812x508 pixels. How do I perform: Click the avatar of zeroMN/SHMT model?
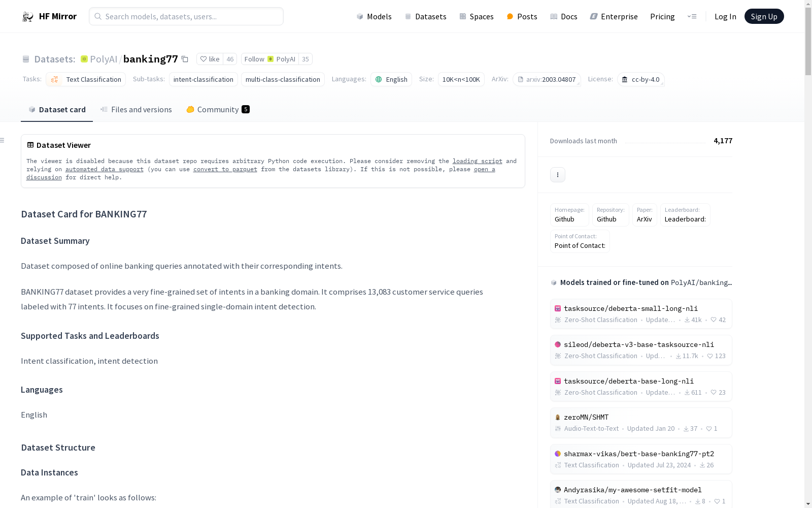tap(558, 417)
